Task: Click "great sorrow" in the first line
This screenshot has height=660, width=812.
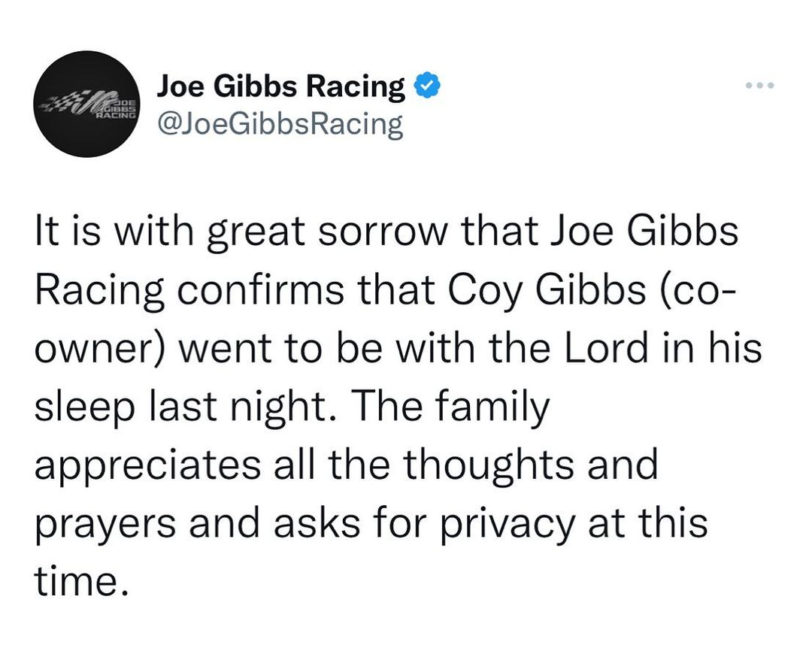Action: click(x=300, y=232)
